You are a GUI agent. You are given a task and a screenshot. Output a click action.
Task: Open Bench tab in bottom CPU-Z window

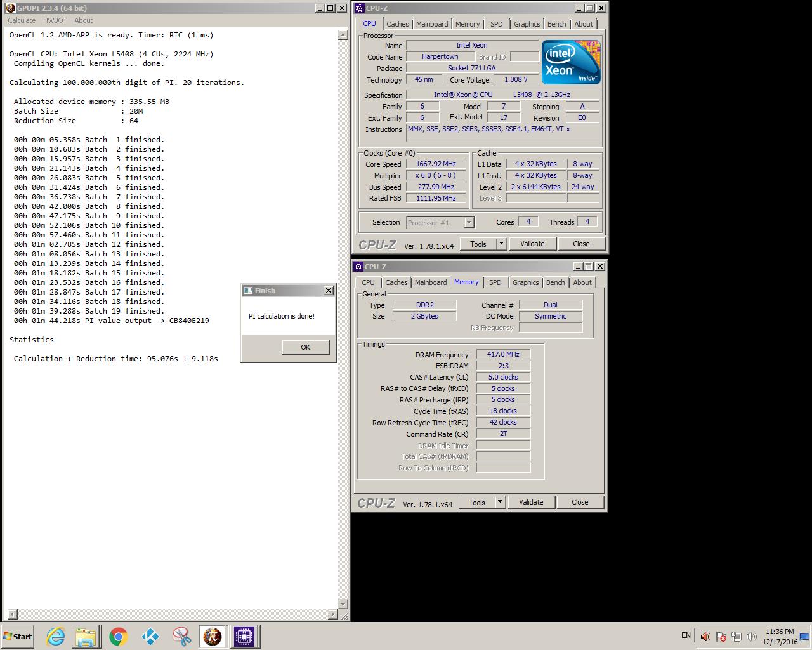(x=556, y=282)
